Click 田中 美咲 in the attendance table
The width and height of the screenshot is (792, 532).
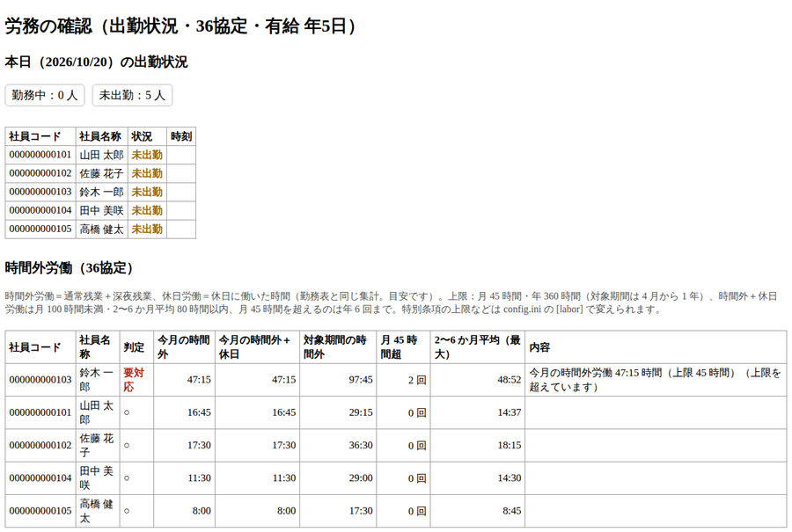tap(101, 210)
